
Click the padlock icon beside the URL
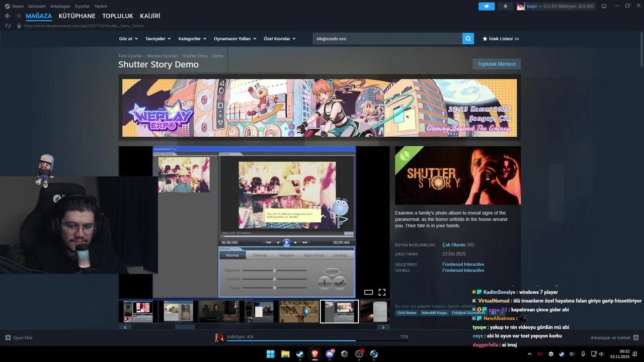(x=19, y=26)
